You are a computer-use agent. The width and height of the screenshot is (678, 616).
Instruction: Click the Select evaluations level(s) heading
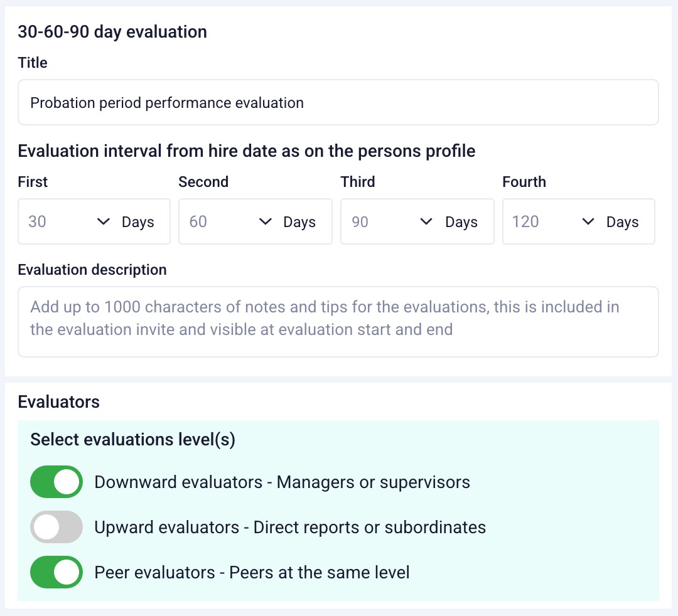132,439
